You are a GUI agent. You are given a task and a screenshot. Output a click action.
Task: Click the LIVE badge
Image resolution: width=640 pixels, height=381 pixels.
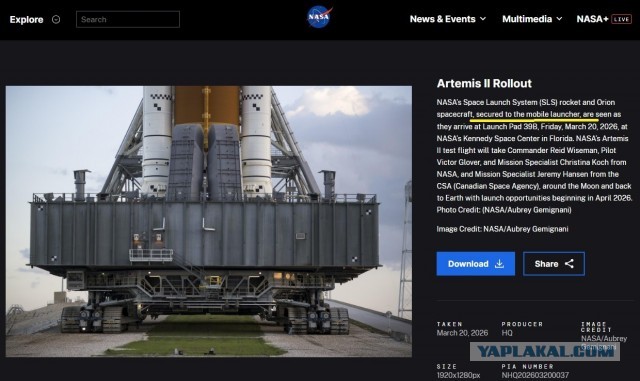point(621,19)
